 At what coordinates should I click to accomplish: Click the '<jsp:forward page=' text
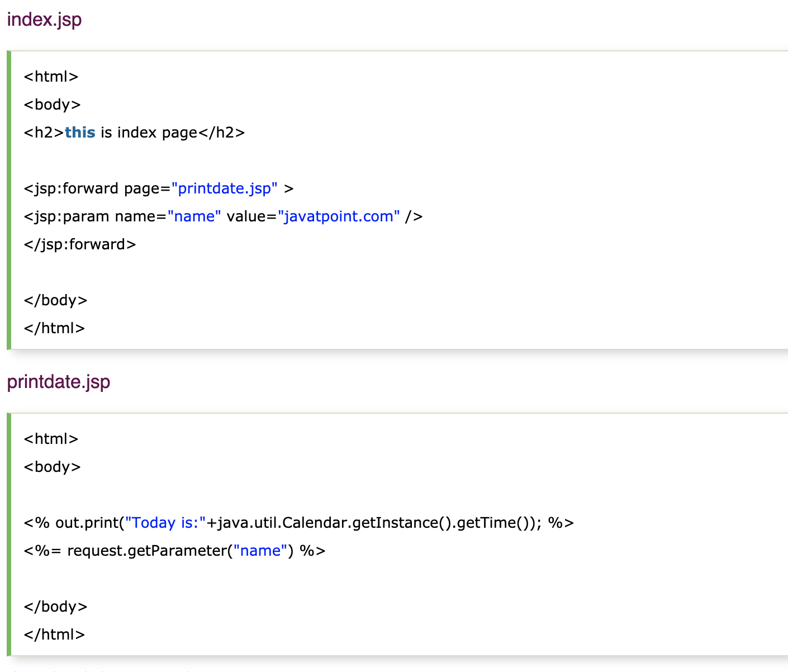point(97,188)
